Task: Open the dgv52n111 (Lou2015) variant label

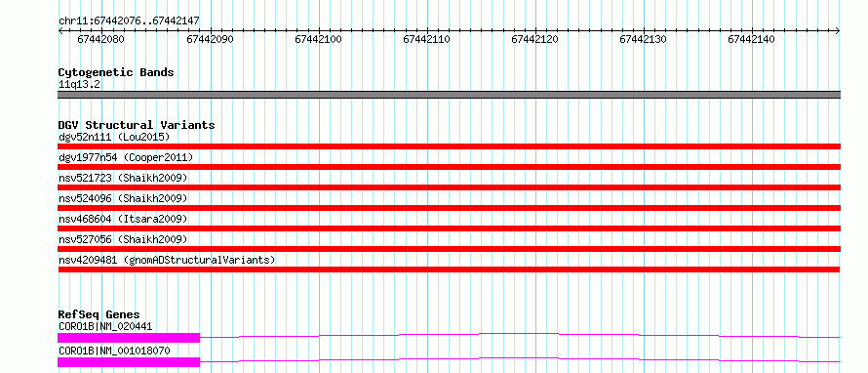Action: [x=113, y=137]
